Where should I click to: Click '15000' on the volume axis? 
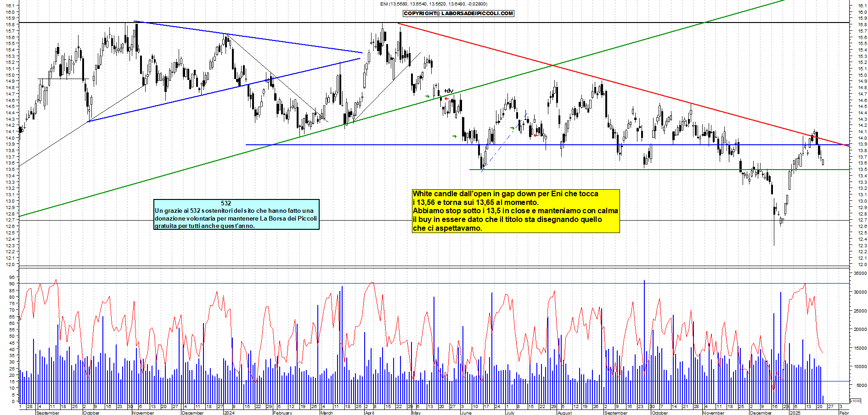(860, 348)
